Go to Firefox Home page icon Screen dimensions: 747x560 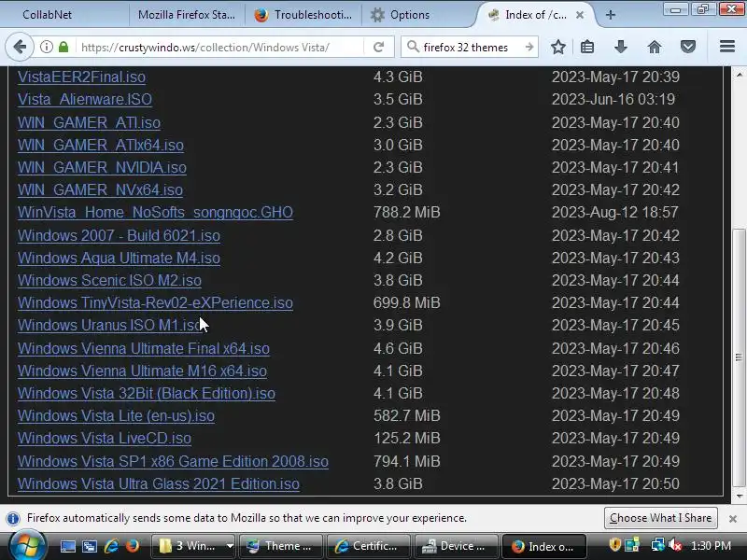coord(655,48)
